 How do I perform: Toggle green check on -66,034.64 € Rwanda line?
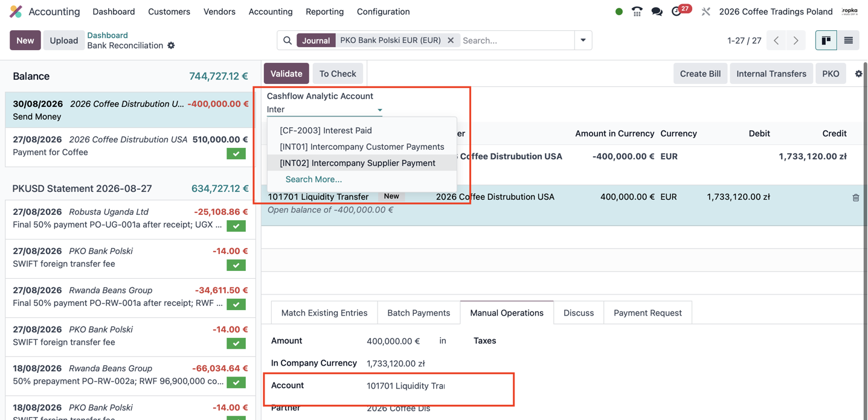click(236, 383)
